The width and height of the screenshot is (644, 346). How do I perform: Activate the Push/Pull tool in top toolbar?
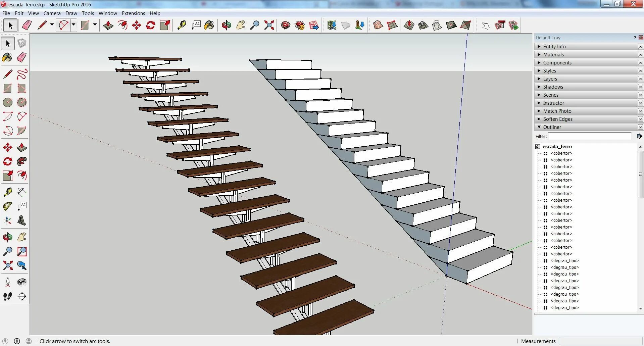[x=108, y=25]
